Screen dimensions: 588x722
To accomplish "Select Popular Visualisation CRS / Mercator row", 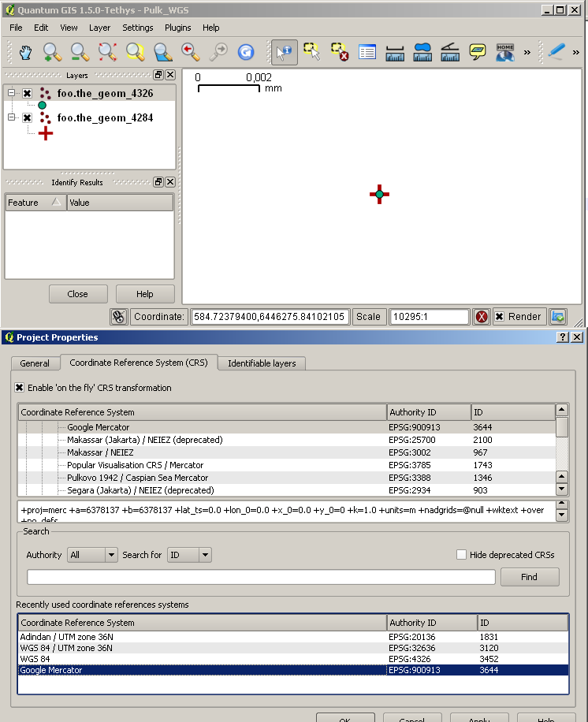I will coord(285,465).
